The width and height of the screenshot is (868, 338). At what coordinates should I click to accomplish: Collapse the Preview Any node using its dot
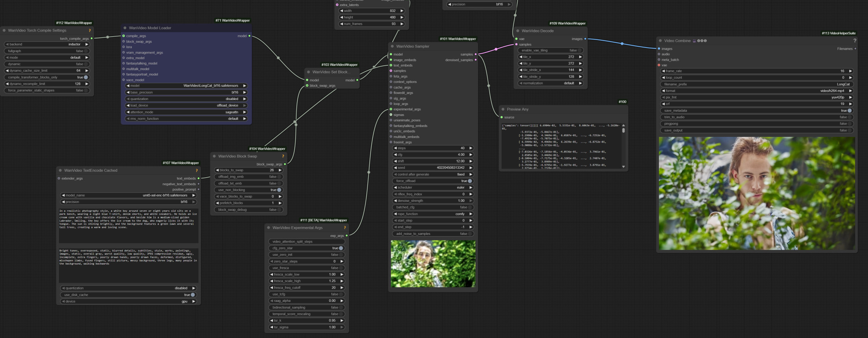point(503,109)
